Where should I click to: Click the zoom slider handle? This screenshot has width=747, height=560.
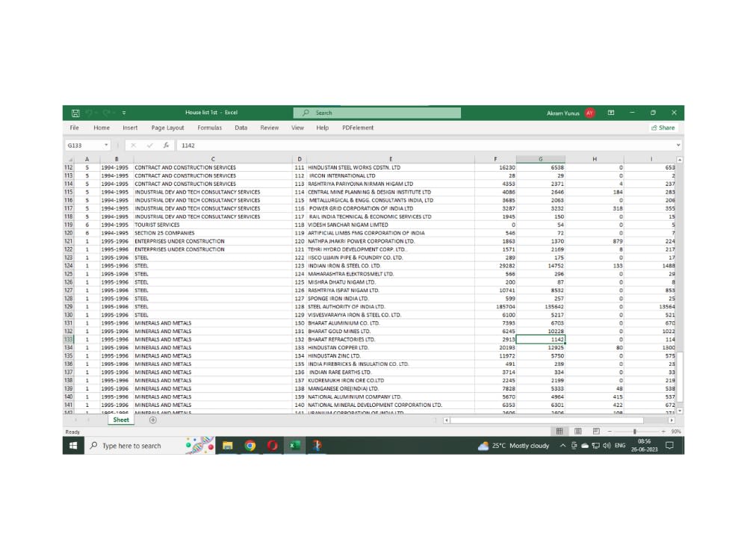634,432
